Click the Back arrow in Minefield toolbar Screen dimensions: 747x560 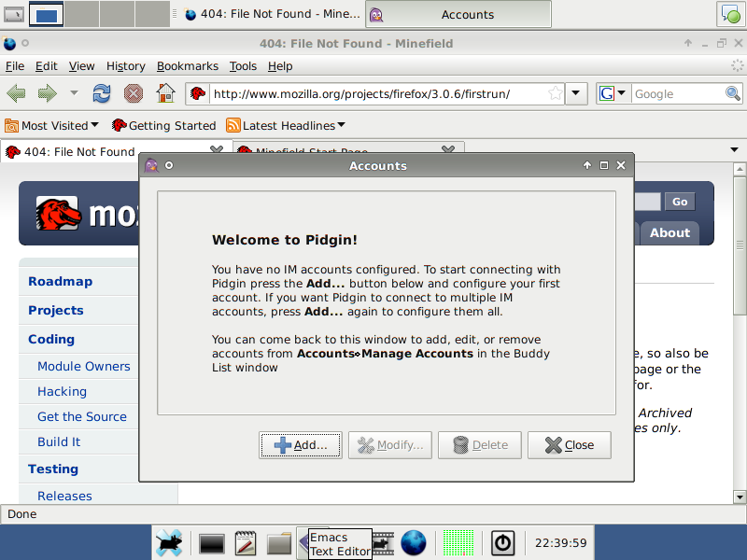(16, 93)
